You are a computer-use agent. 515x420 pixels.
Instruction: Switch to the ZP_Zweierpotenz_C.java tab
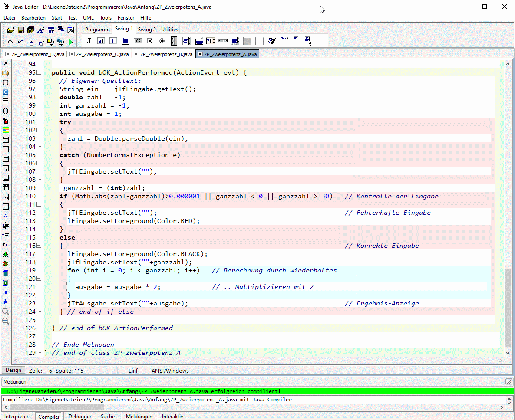click(x=102, y=54)
